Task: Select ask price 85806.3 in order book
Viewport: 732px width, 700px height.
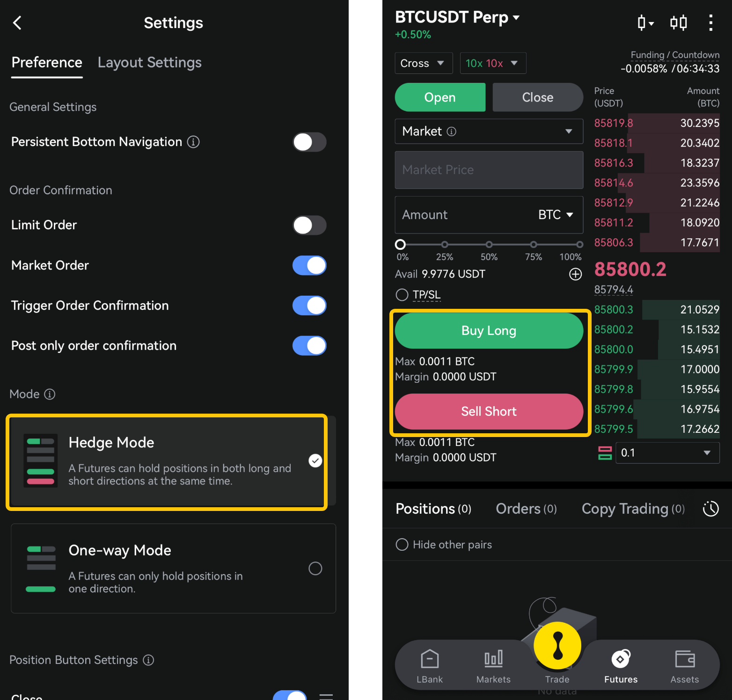Action: coord(614,242)
